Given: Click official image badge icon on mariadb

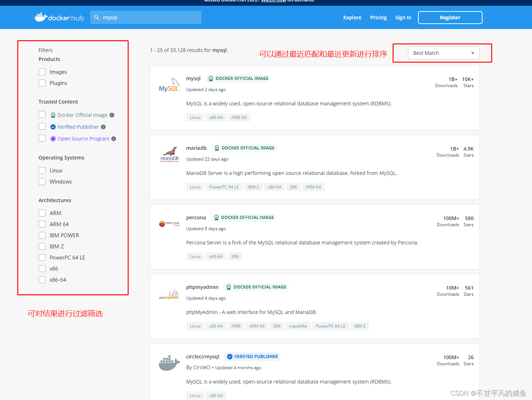Looking at the screenshot, I should (217, 148).
